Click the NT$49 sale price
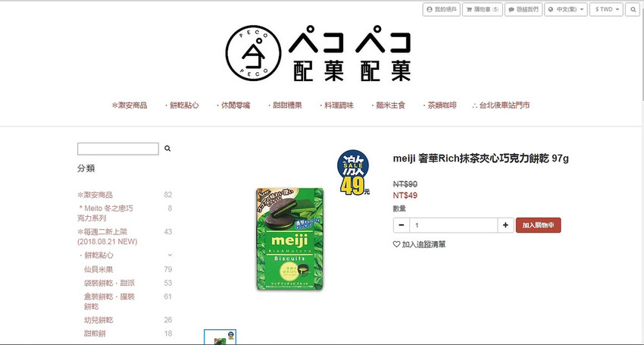Viewport: 644px width, 345px height. coord(405,196)
